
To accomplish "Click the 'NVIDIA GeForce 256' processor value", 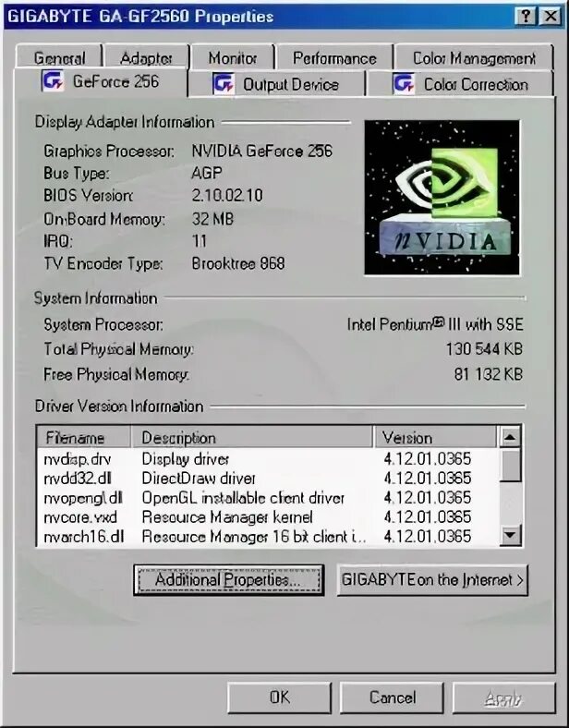I will coord(261,151).
